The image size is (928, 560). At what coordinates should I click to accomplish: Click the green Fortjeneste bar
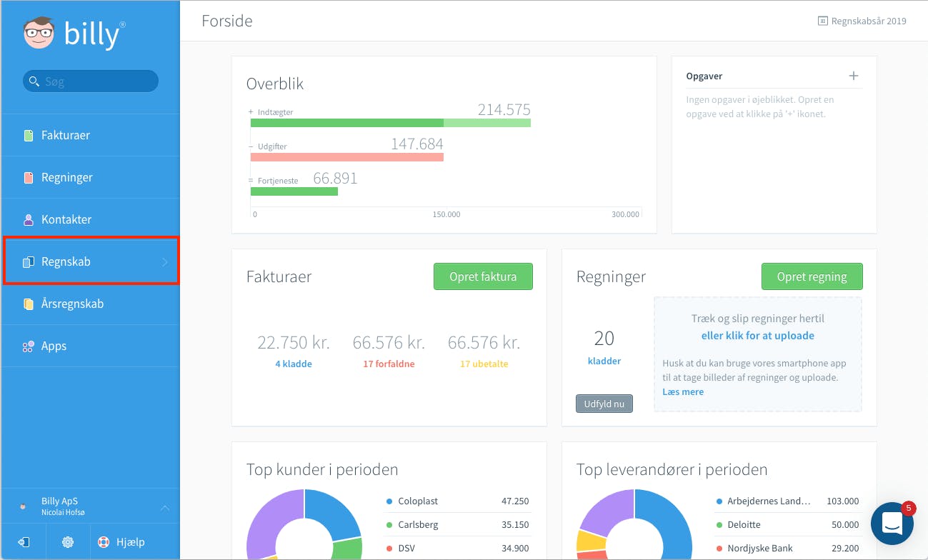pyautogui.click(x=294, y=191)
